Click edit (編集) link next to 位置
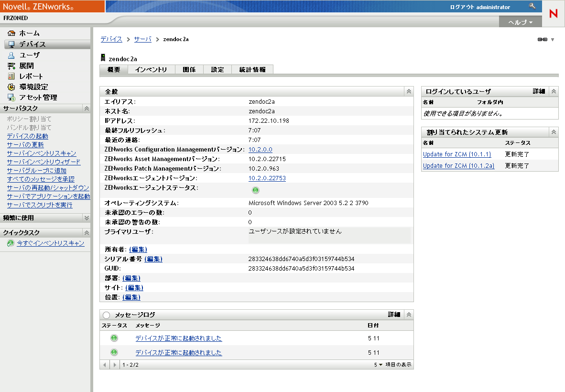This screenshot has height=392, width=565. 131,297
